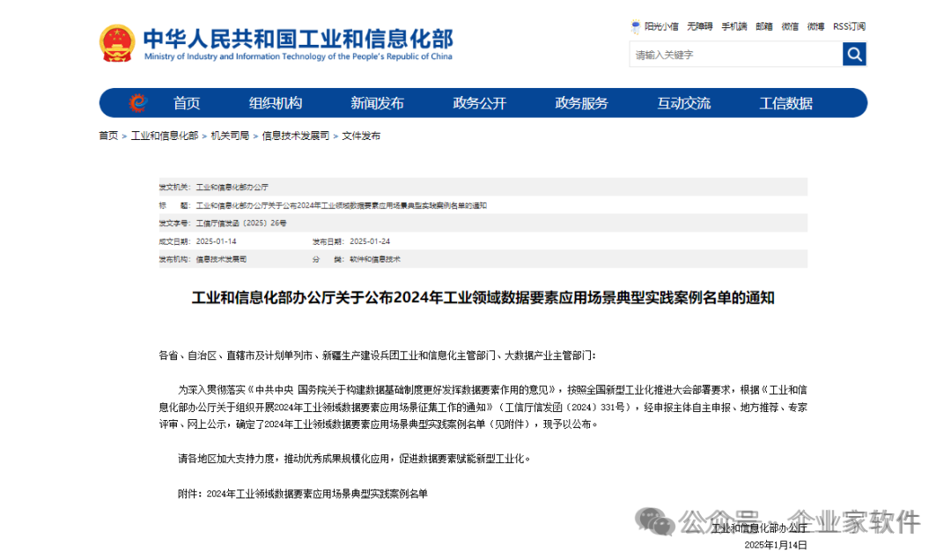This screenshot has width=951, height=560.
Task: Go to 工业和信息化部 breadcrumb link
Action: pos(165,136)
